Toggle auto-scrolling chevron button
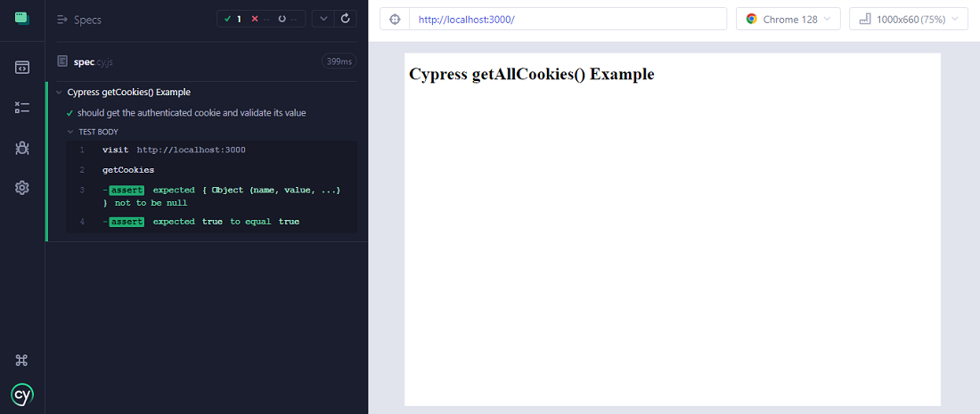Screen dimensions: 980x414 click(x=323, y=19)
